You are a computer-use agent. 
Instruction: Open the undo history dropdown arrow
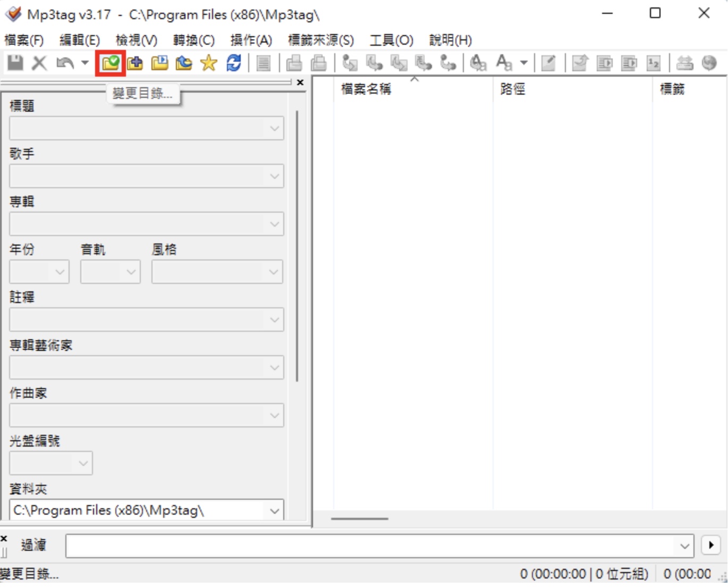84,63
